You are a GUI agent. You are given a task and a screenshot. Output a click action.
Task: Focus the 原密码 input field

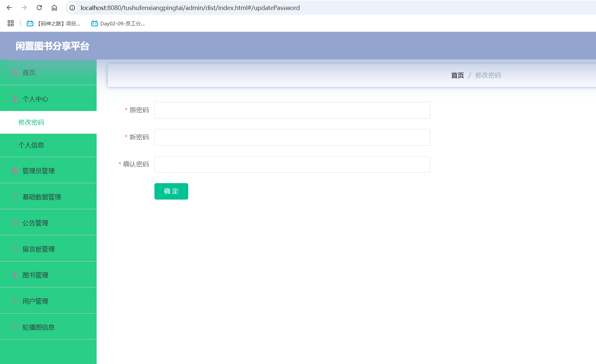292,110
